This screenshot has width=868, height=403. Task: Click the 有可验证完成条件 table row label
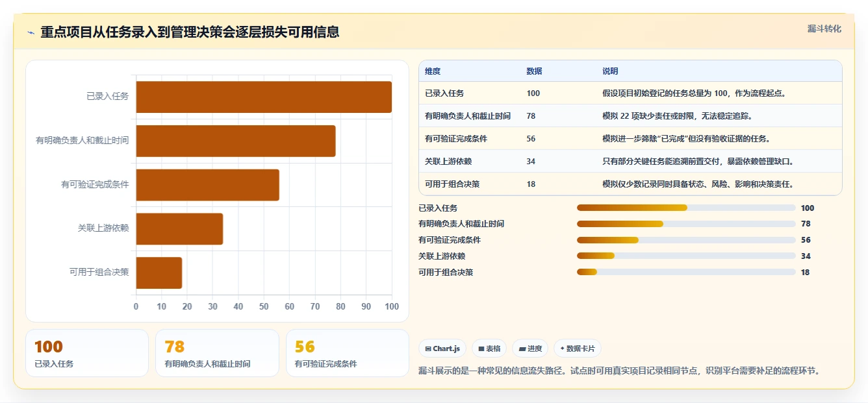[456, 139]
